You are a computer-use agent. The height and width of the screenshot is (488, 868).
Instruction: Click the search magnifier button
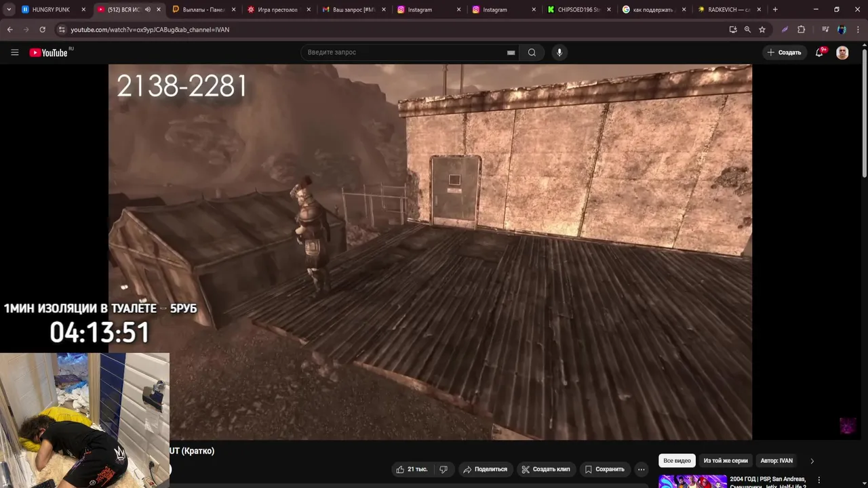point(532,52)
